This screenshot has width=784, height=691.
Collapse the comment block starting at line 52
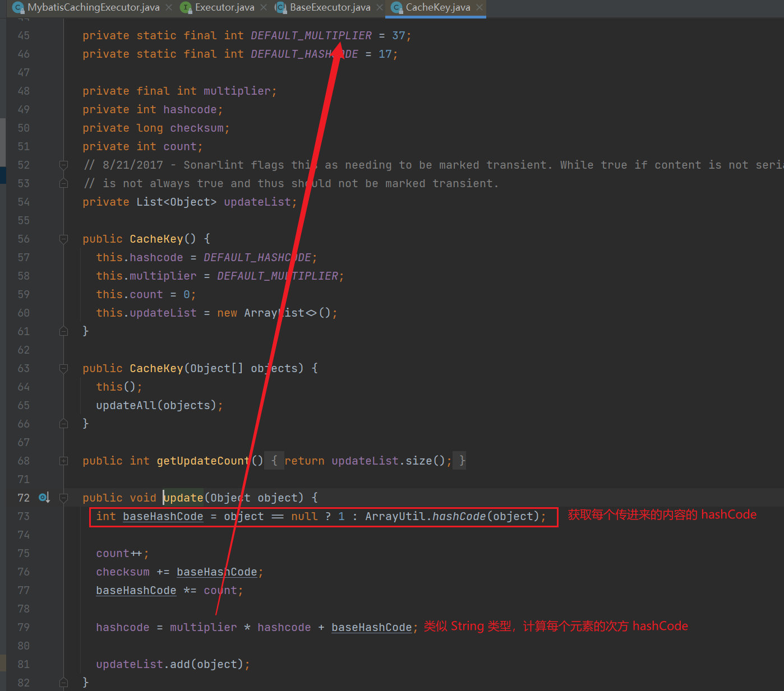click(63, 165)
